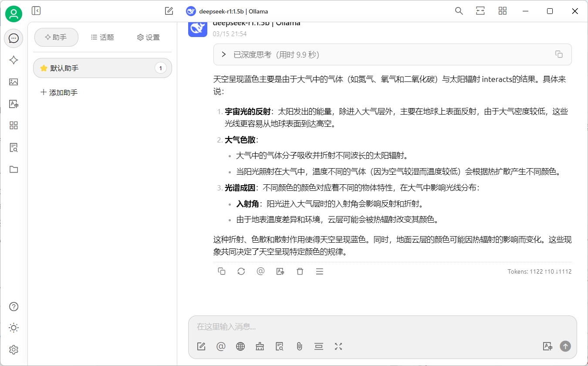Collapse the left assistant sidebar panel
The width and height of the screenshot is (588, 366).
tap(36, 11)
